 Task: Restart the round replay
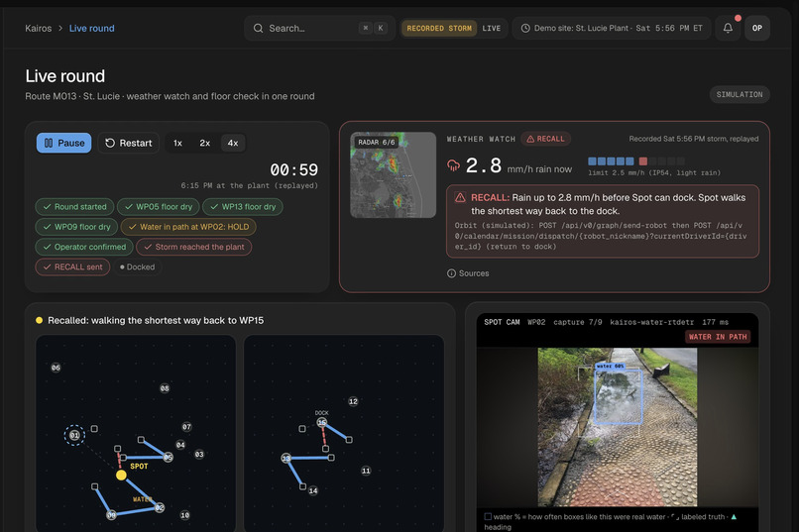point(129,143)
